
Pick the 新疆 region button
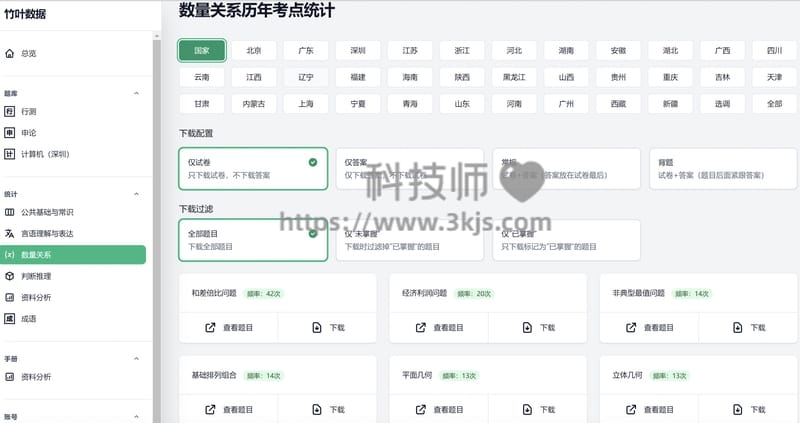(x=670, y=104)
